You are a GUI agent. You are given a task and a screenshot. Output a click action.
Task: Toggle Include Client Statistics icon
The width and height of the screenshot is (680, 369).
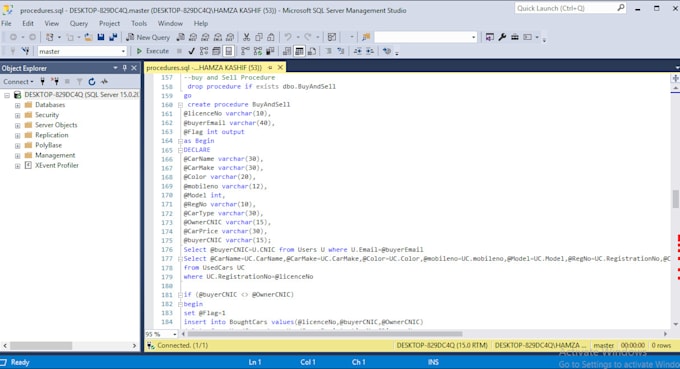click(270, 51)
